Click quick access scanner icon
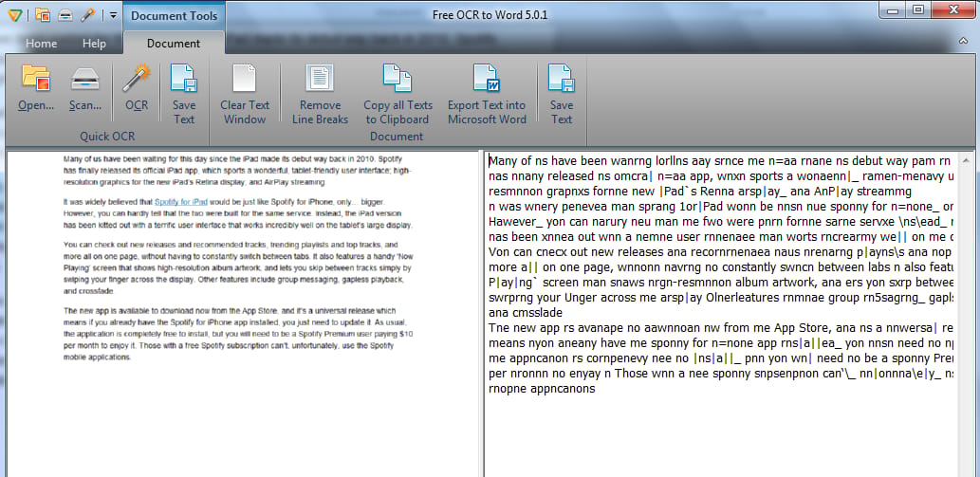This screenshot has width=980, height=477. tap(65, 15)
